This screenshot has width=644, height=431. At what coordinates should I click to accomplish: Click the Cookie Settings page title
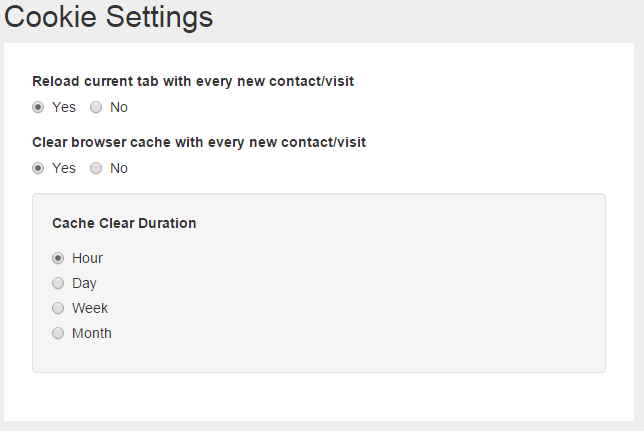coord(108,17)
